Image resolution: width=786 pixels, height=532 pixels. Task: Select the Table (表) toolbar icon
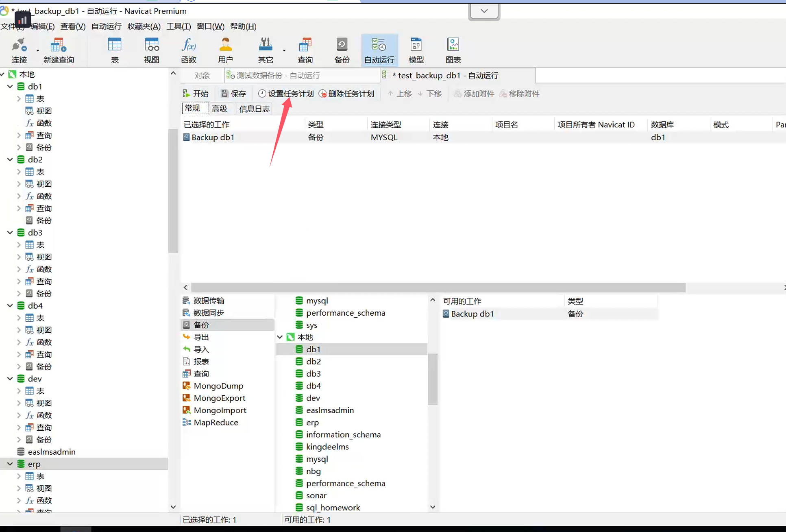[x=115, y=50]
